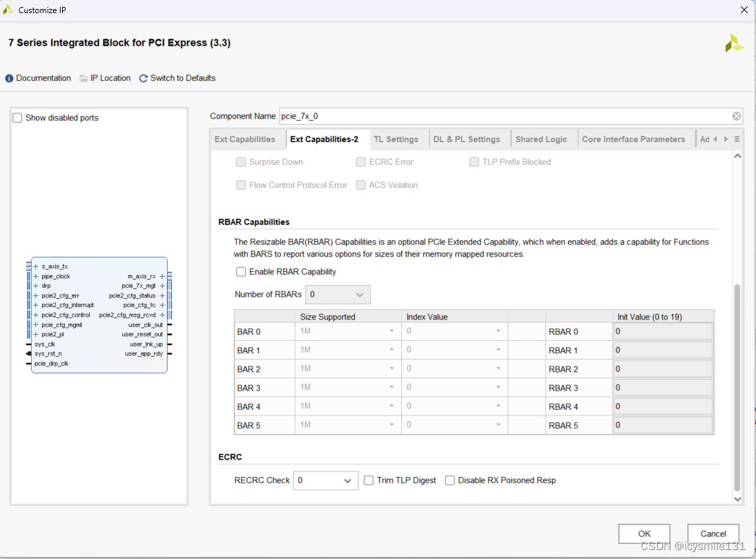Open IP Location
The height and width of the screenshot is (559, 756).
tap(105, 78)
